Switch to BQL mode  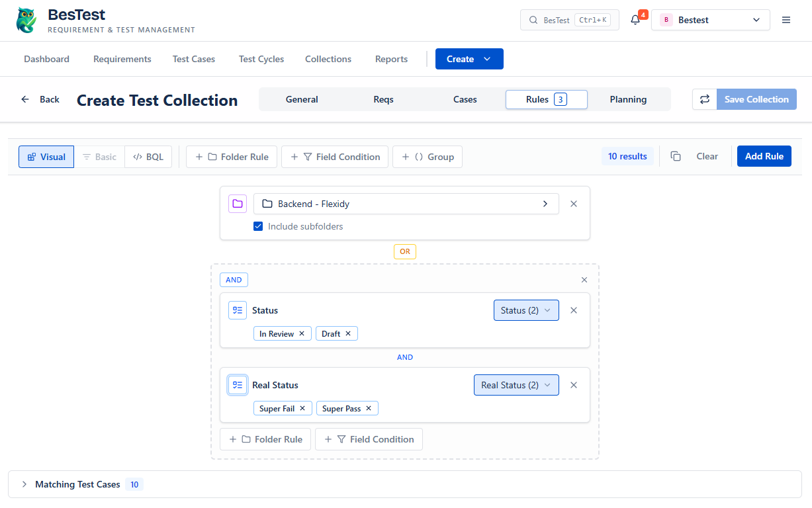[x=148, y=157]
